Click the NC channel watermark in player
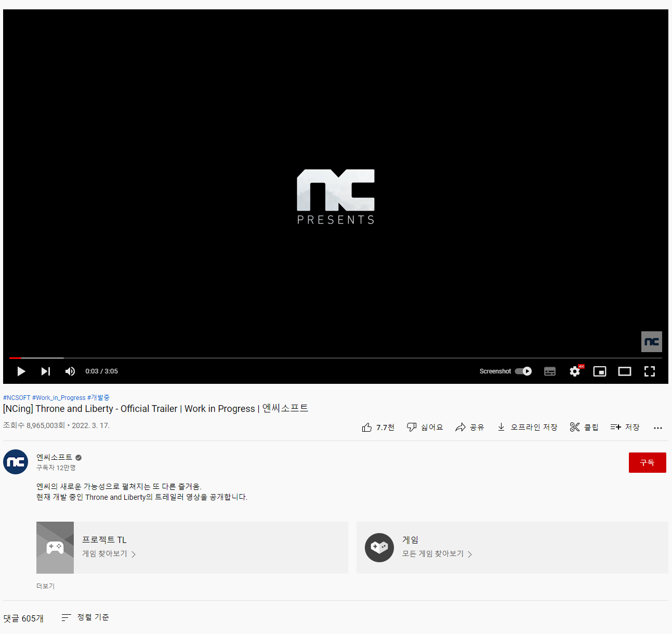The width and height of the screenshot is (672, 634). click(x=652, y=342)
